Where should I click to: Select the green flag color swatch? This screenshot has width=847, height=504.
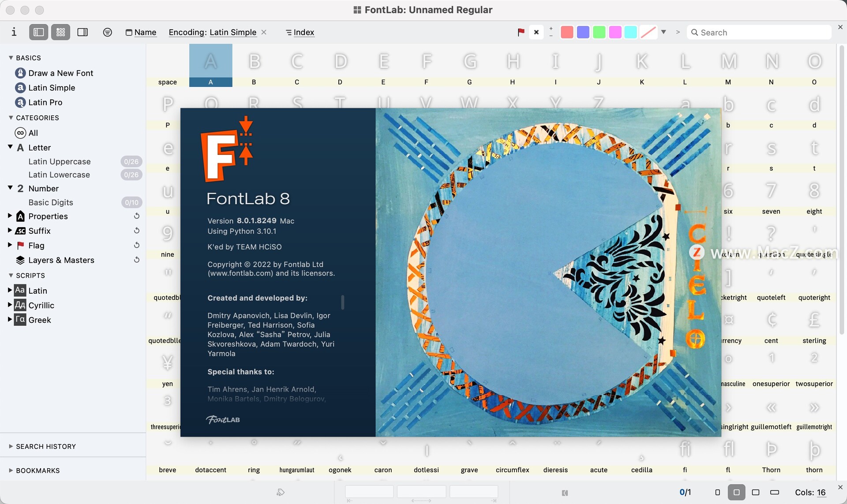click(599, 32)
